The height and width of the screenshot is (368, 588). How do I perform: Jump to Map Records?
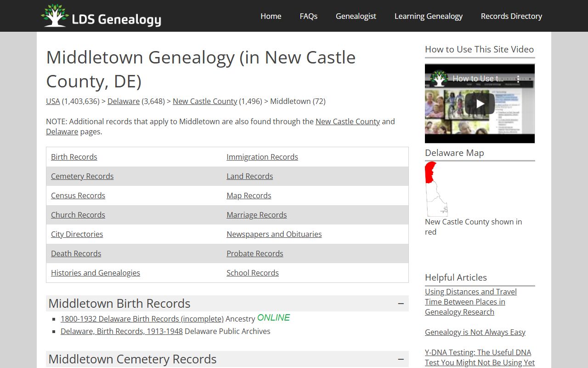249,195
